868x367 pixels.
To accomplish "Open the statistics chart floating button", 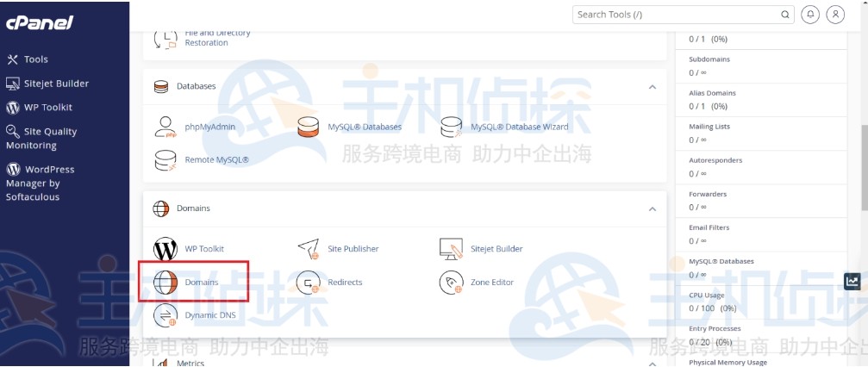I will click(852, 282).
